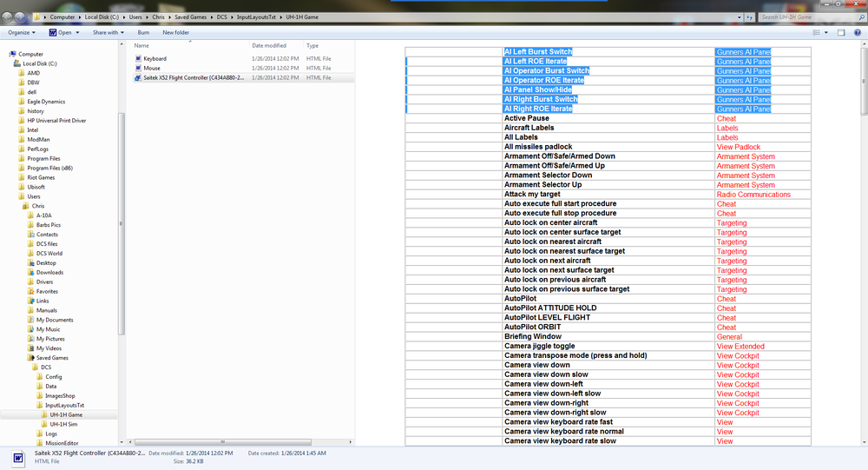868x470 pixels.
Task: Open the Eagle Dynamics folder icon
Action: tap(22, 102)
